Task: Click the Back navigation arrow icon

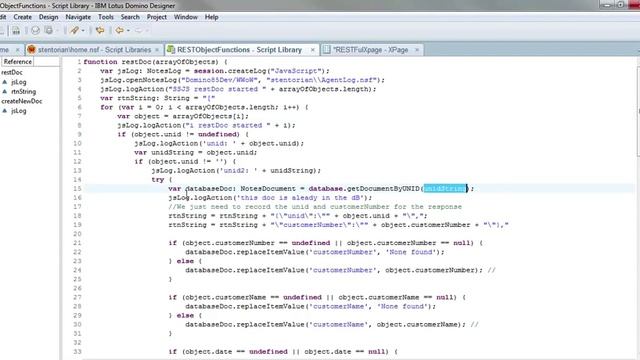Action: tap(119, 31)
